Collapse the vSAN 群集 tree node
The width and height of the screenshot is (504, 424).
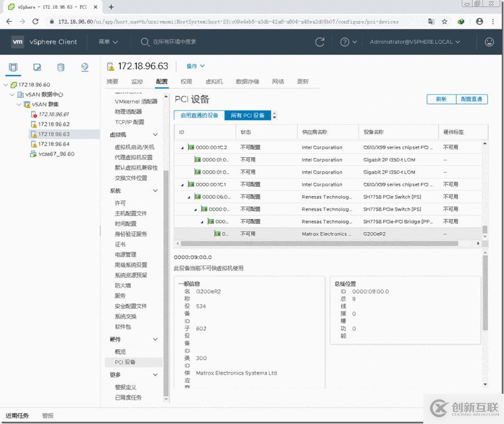19,104
